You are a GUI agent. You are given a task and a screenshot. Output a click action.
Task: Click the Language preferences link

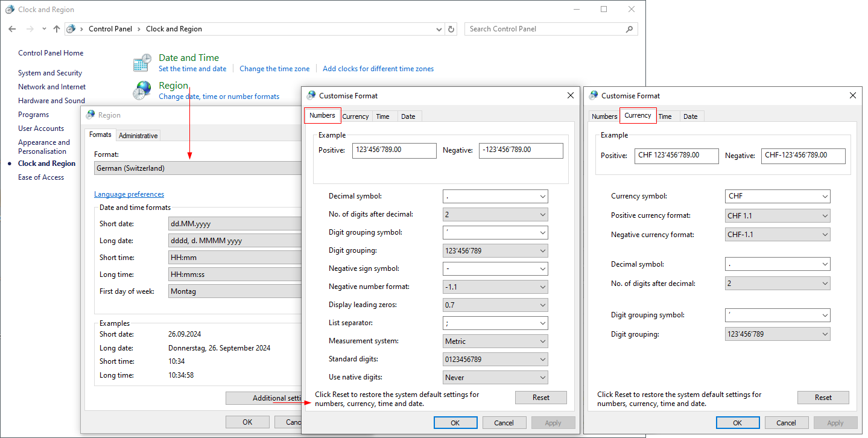pyautogui.click(x=129, y=194)
